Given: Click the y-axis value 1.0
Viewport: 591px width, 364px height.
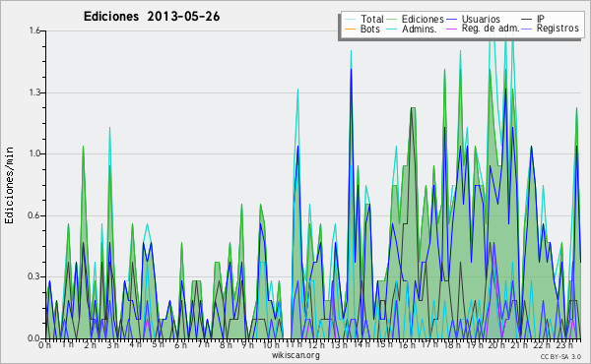Looking at the screenshot, I should point(34,153).
